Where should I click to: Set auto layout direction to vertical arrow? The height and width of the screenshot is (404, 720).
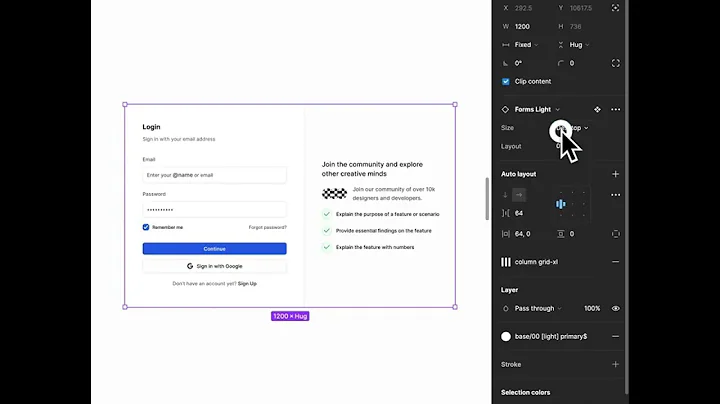click(x=505, y=195)
